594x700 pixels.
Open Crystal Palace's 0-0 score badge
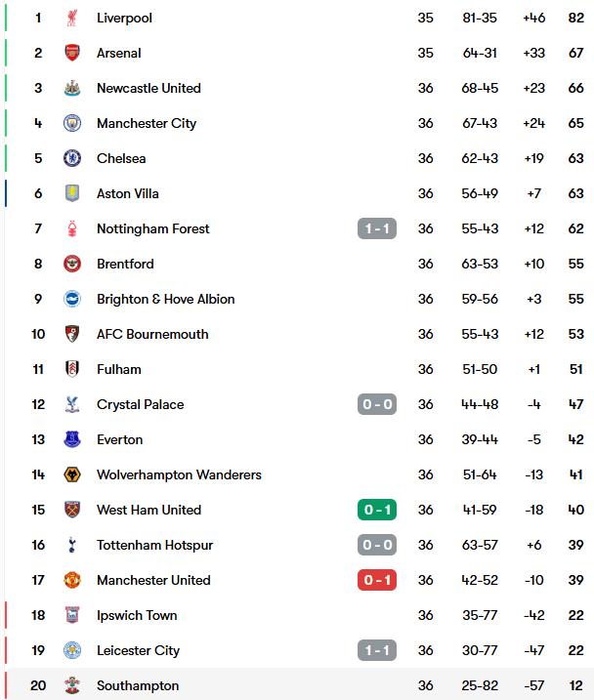[x=377, y=404]
